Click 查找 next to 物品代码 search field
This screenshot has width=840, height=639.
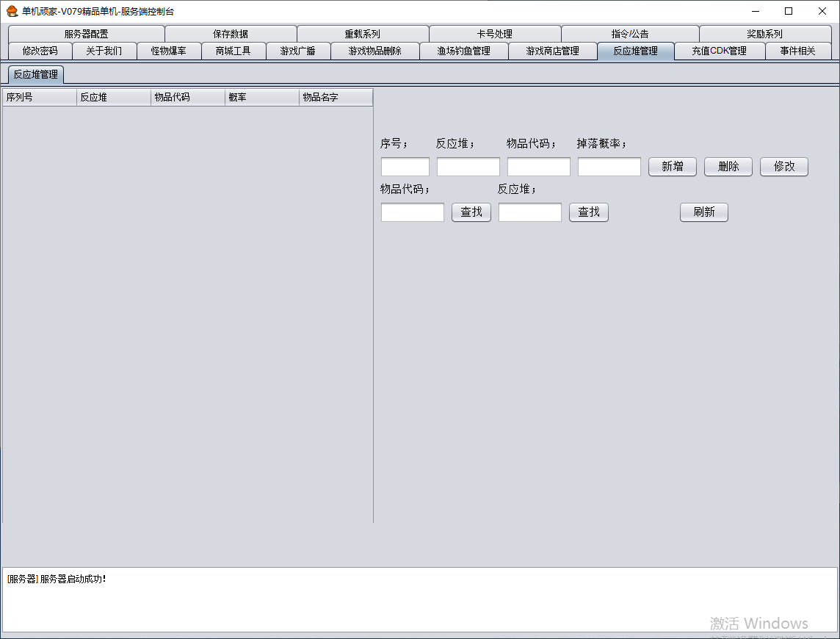point(471,212)
